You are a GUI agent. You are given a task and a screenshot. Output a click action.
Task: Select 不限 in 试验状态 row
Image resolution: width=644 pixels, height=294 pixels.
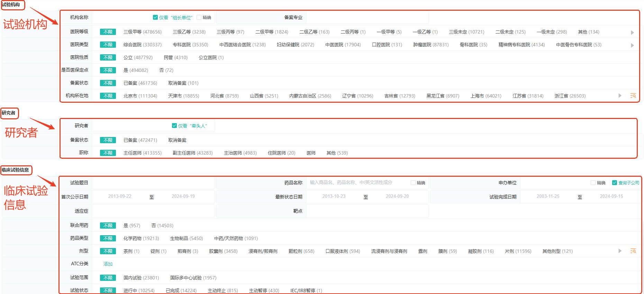coord(108,291)
